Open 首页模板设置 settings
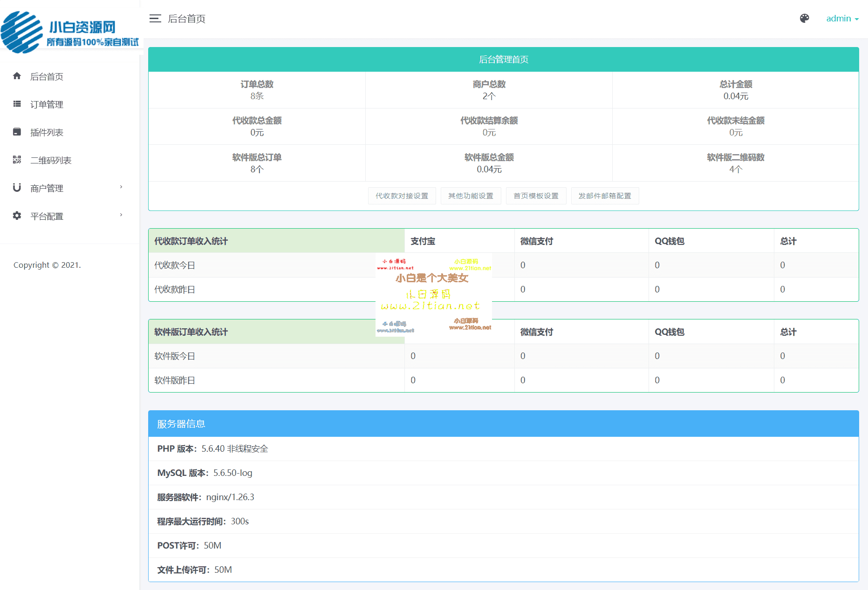The width and height of the screenshot is (868, 590). click(x=536, y=196)
